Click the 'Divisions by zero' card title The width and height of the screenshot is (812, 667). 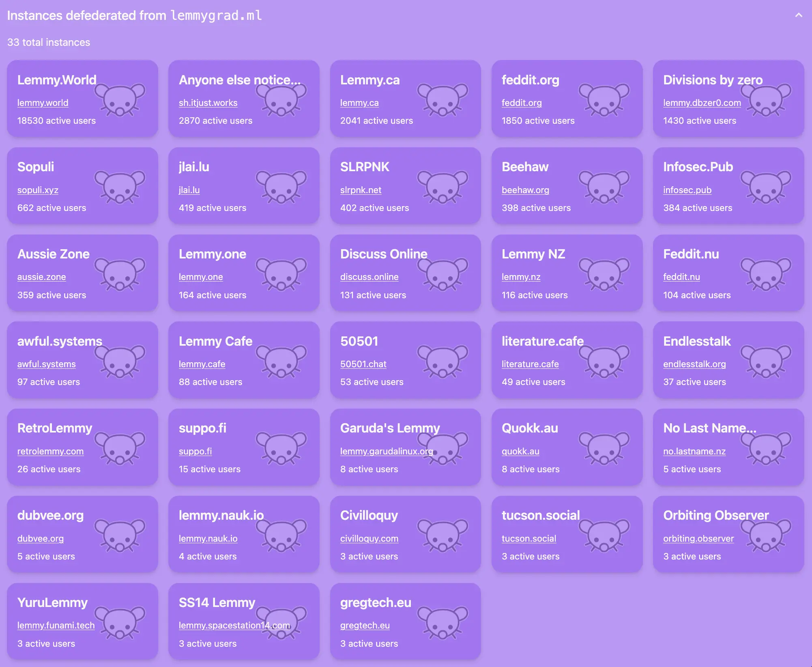coord(713,80)
